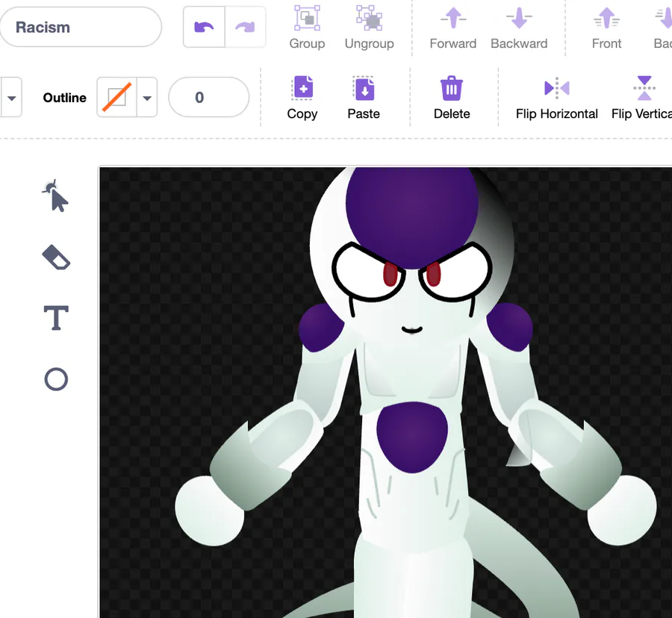
Task: Select the Circle tool
Action: (56, 379)
